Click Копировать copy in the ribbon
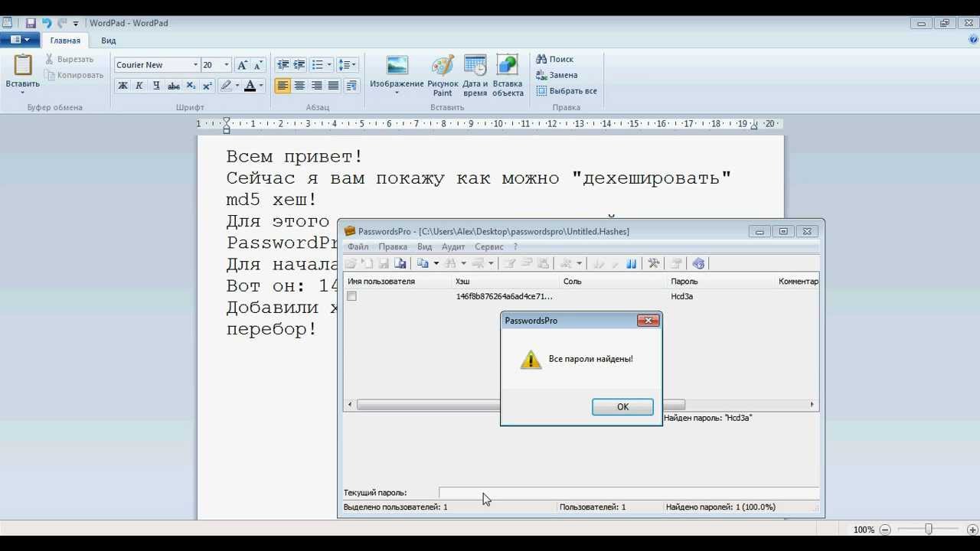The image size is (980, 551). click(x=74, y=75)
